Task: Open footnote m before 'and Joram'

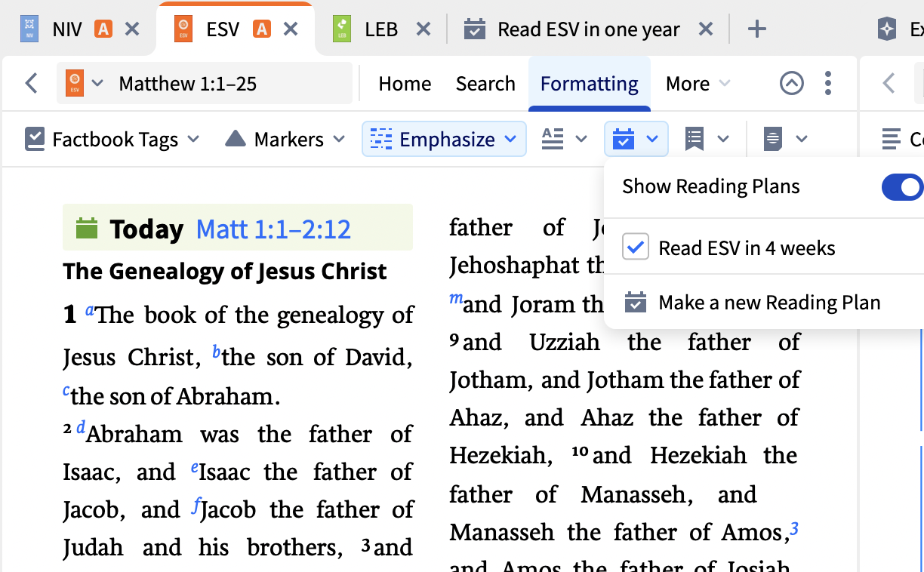Action: pos(456,298)
